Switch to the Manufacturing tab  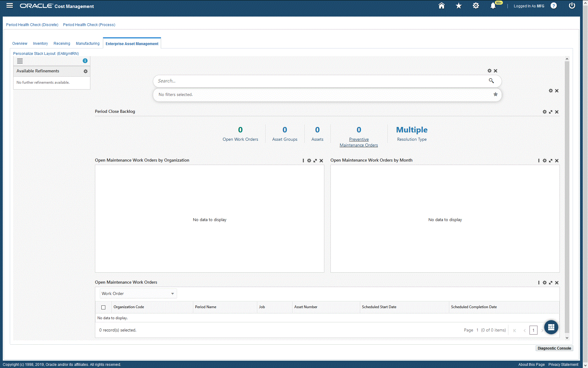click(88, 44)
